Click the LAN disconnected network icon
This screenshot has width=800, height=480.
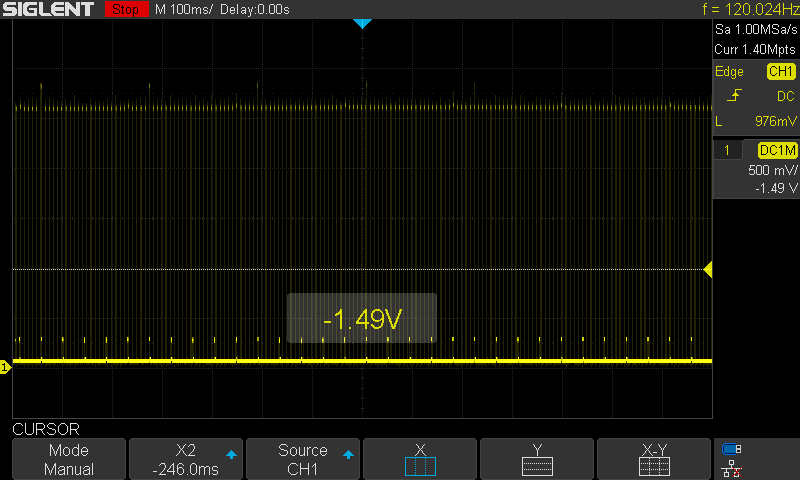pyautogui.click(x=732, y=469)
